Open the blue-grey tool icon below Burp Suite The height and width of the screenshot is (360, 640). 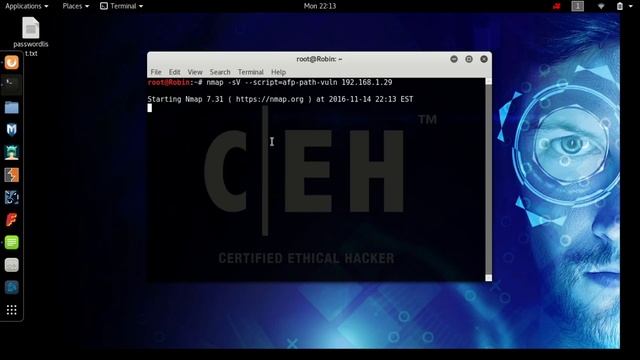[11, 198]
